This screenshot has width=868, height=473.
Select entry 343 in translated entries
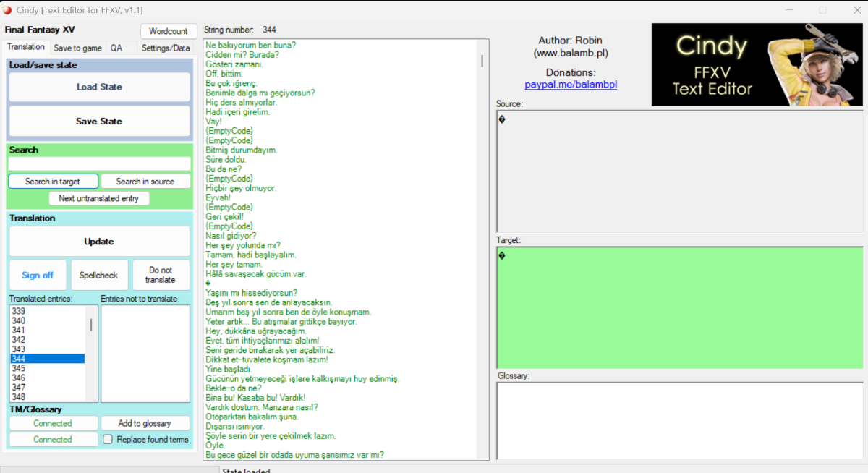click(x=47, y=349)
